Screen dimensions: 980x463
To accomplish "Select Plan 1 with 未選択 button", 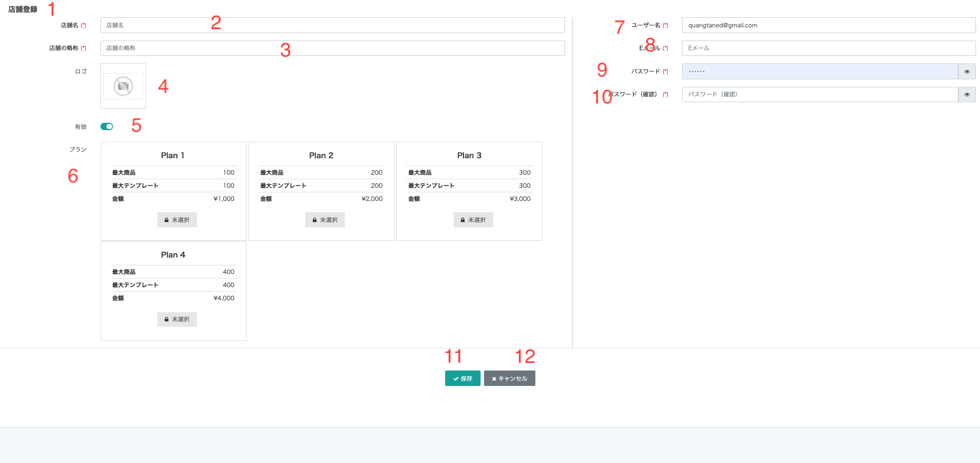I will 177,220.
